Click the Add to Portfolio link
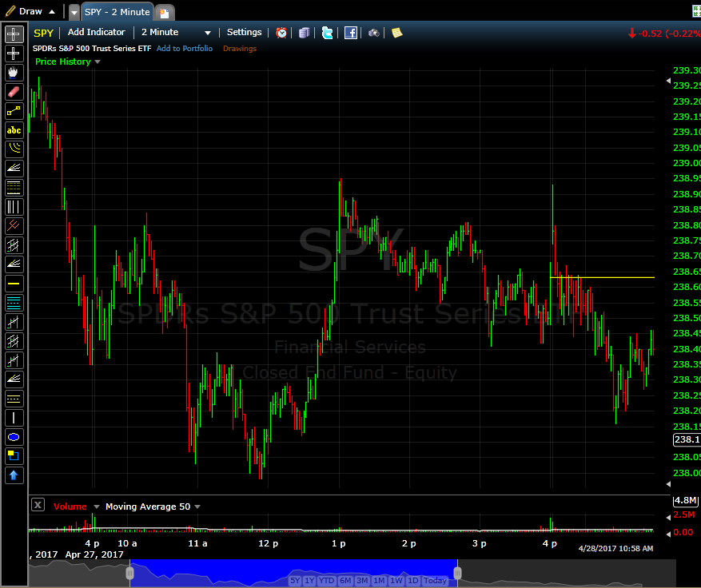701x588 pixels. [184, 48]
